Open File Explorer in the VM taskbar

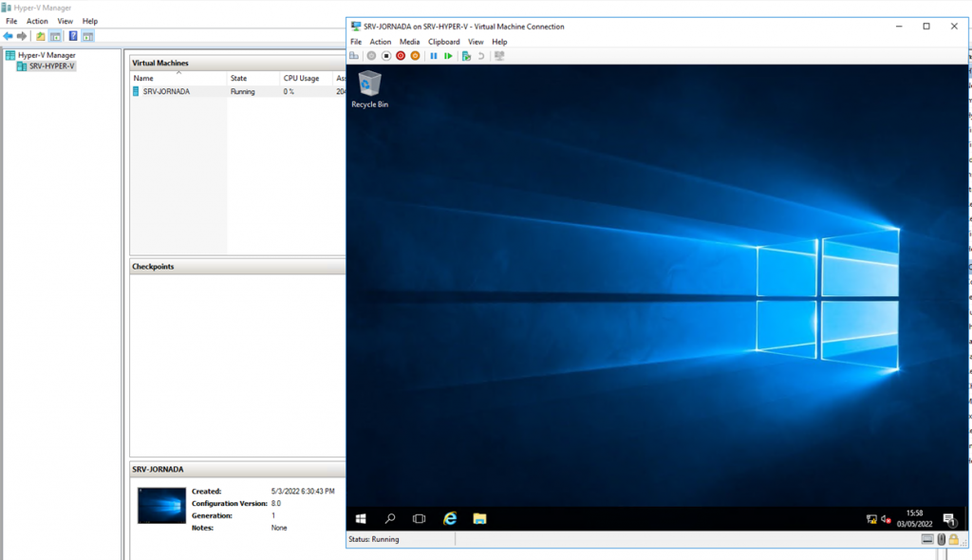point(479,518)
